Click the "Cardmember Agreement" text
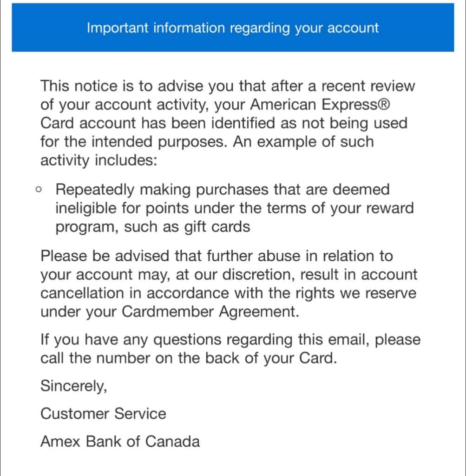Viewport: 466px width, 476px height. pyautogui.click(x=210, y=312)
